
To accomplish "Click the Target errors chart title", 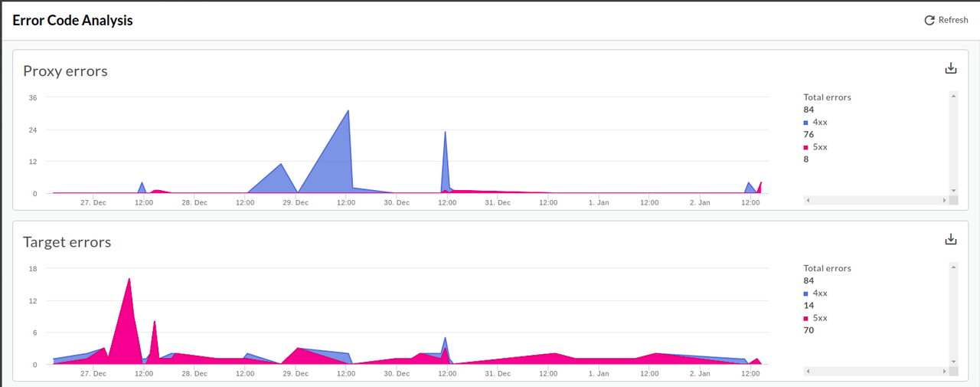I will click(67, 241).
